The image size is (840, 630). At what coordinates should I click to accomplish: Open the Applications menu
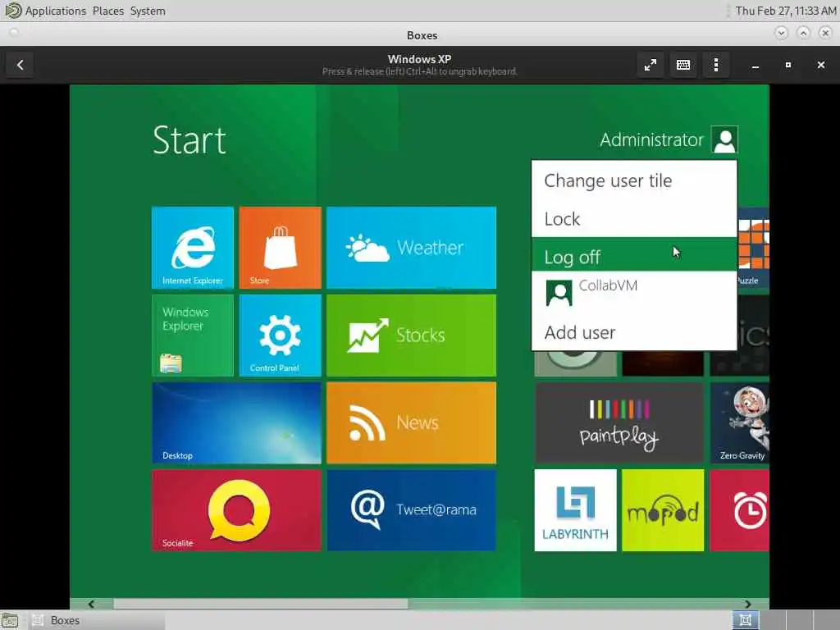(x=55, y=11)
